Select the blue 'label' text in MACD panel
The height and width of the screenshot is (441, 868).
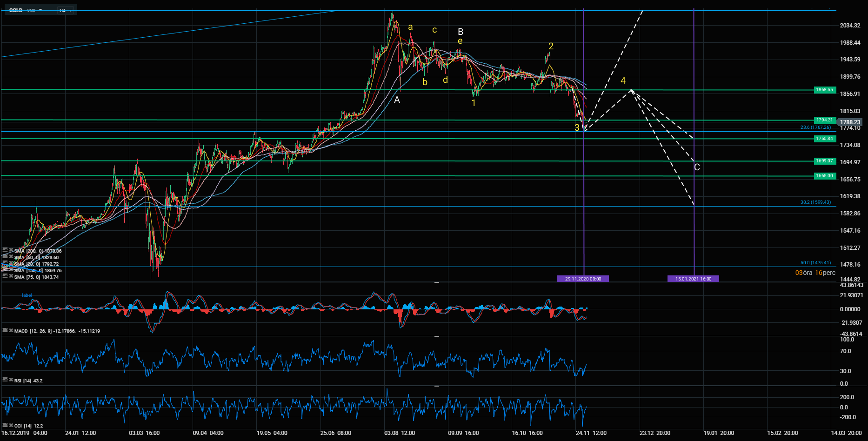pos(27,295)
